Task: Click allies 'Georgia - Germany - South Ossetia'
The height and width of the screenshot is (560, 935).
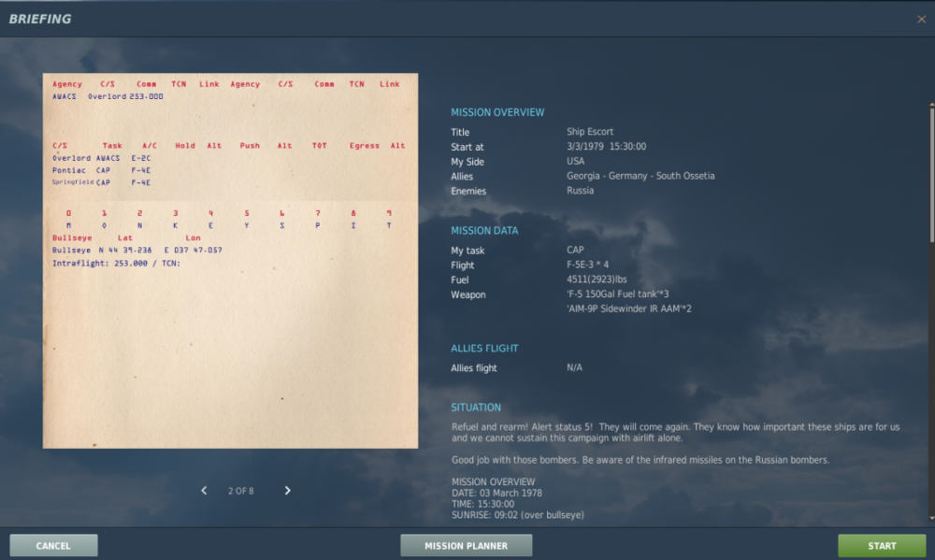Action: click(x=640, y=176)
